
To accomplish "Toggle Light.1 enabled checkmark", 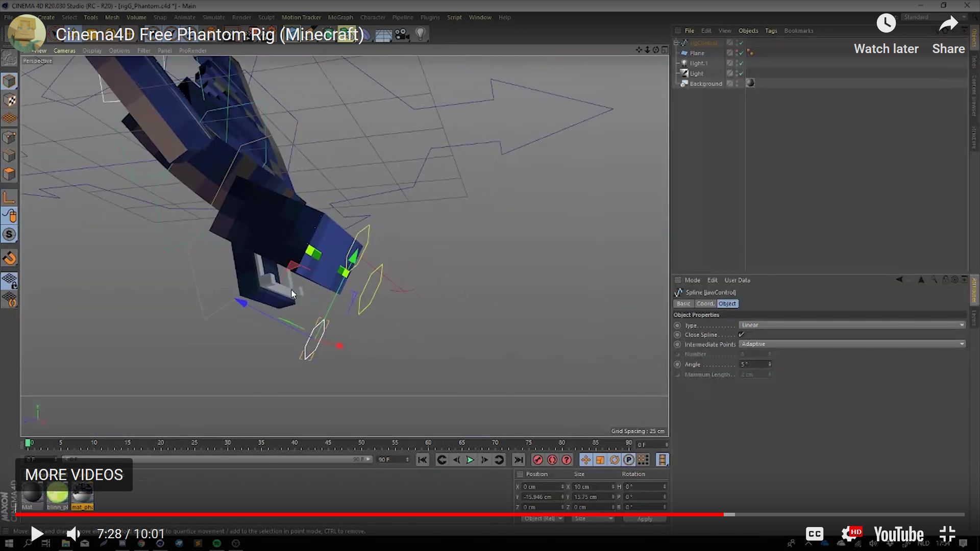I will (741, 63).
